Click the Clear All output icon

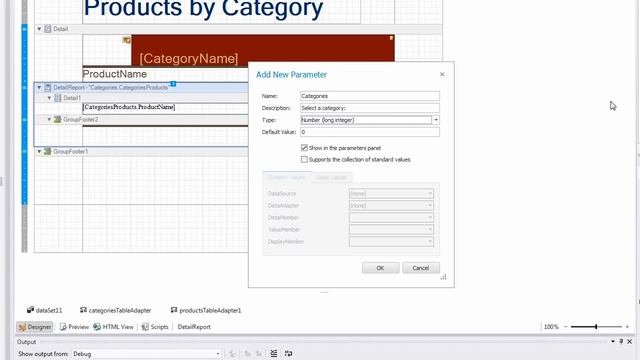click(274, 353)
